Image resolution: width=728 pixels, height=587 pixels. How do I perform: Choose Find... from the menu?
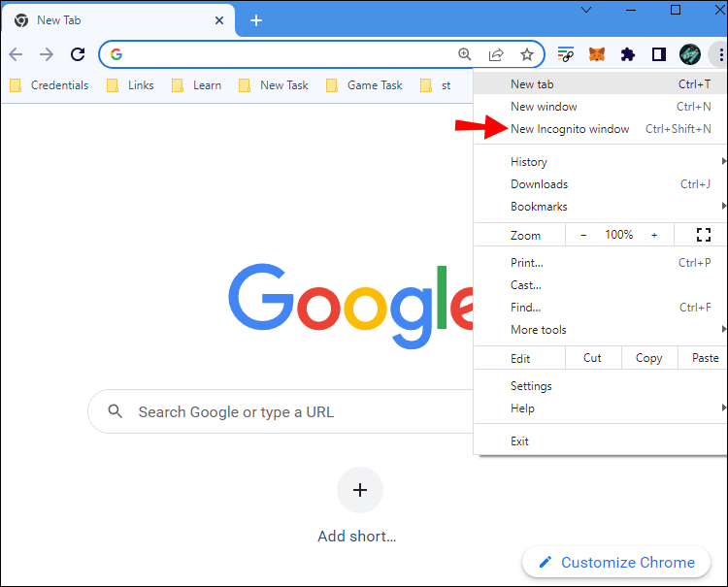[601, 308]
